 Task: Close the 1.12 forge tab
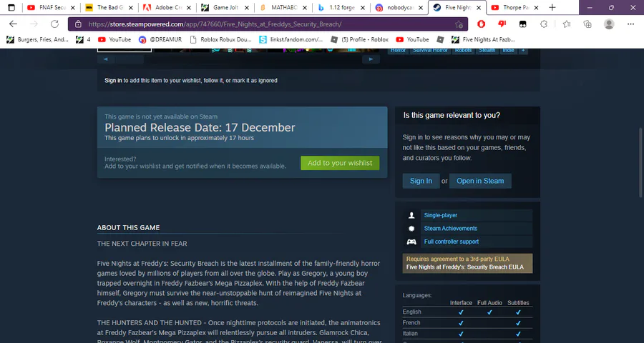[x=363, y=8]
